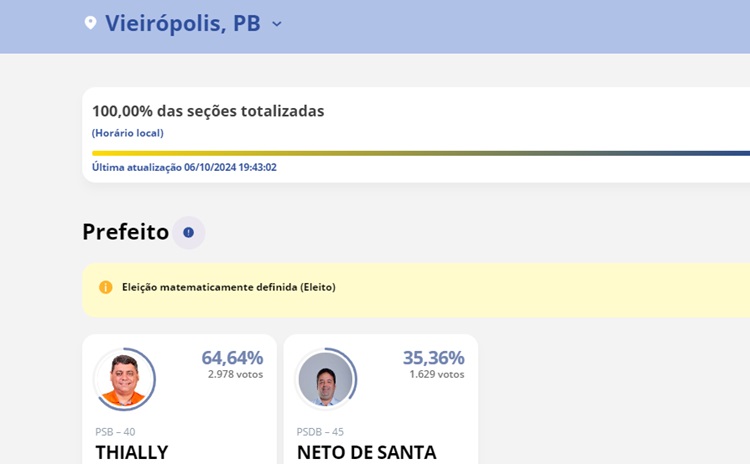750x464 pixels.
Task: Click the 'Última atualização' timestamp
Action: (x=184, y=167)
